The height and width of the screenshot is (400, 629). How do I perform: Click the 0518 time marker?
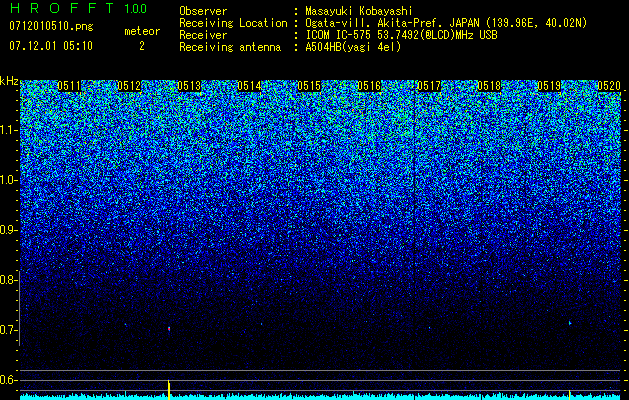point(489,86)
